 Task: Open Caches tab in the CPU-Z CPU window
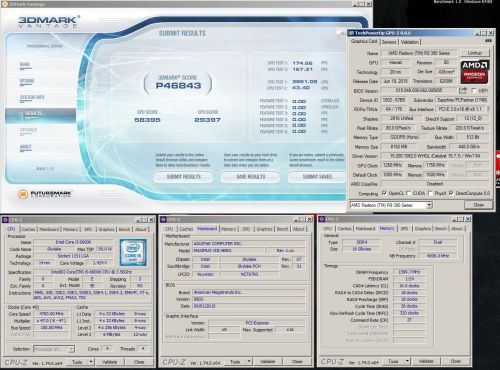point(28,229)
